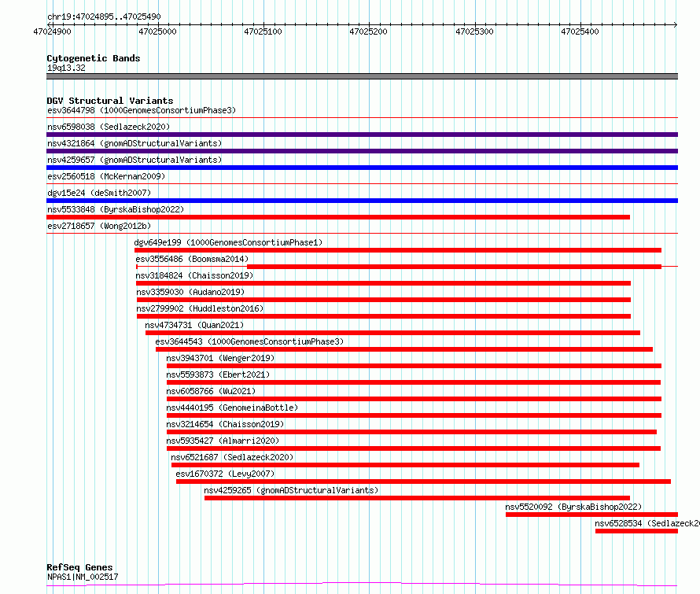Screen dimensions: 700x594
Task: Open the esv2718657 (Wong2012b) variant label
Action: pyautogui.click(x=99, y=226)
